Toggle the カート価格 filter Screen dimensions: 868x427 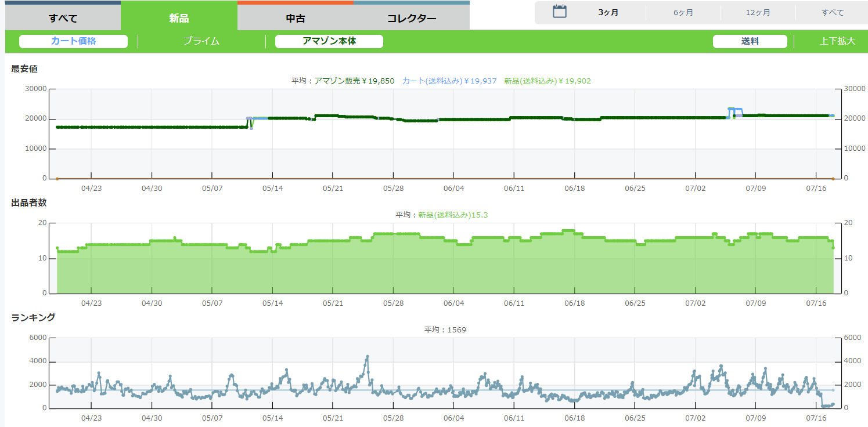point(73,41)
